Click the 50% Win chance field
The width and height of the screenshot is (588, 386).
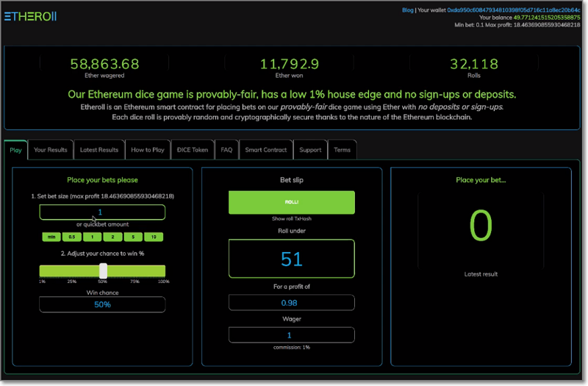[x=102, y=304]
